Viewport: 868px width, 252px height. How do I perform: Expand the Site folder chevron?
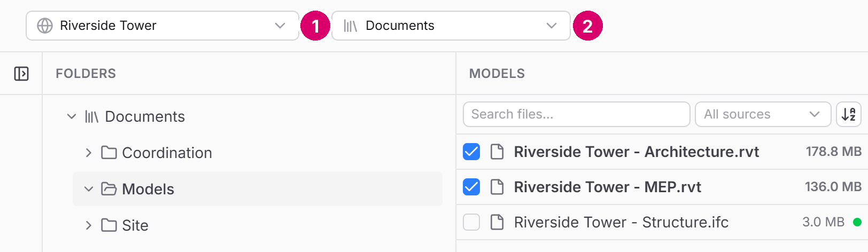pos(89,225)
